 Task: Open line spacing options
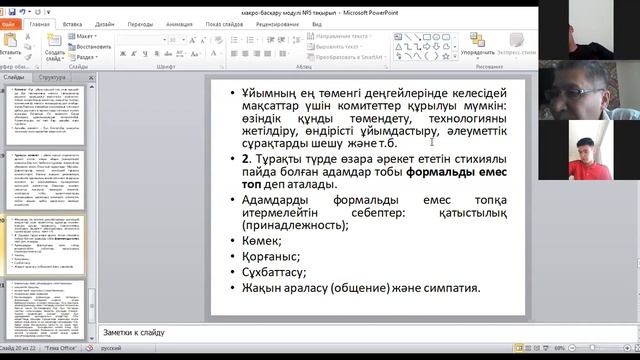[x=298, y=40]
